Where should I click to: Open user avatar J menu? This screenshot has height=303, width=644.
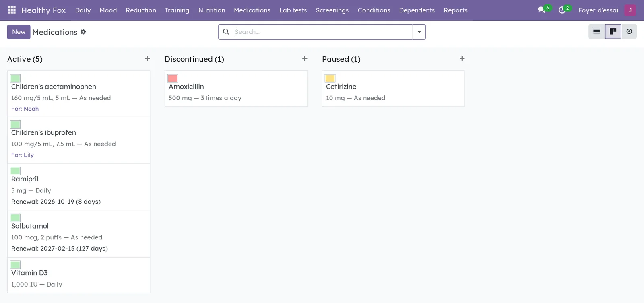pos(630,10)
